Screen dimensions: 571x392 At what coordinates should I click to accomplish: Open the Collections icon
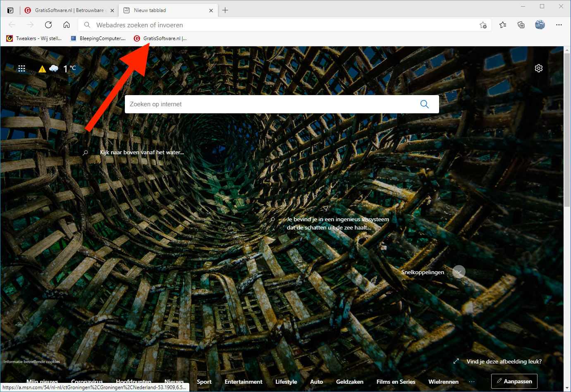point(521,25)
